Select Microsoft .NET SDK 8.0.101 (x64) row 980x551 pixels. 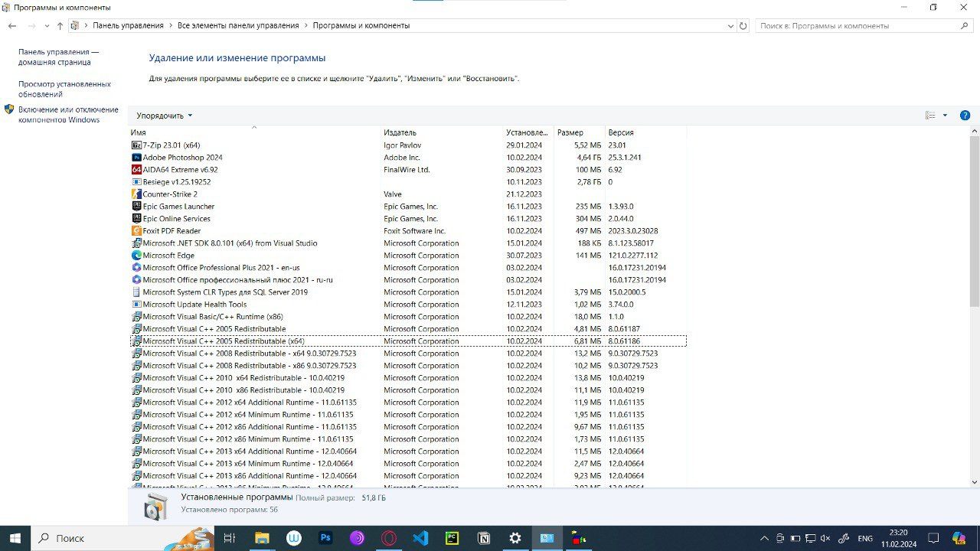(408, 243)
